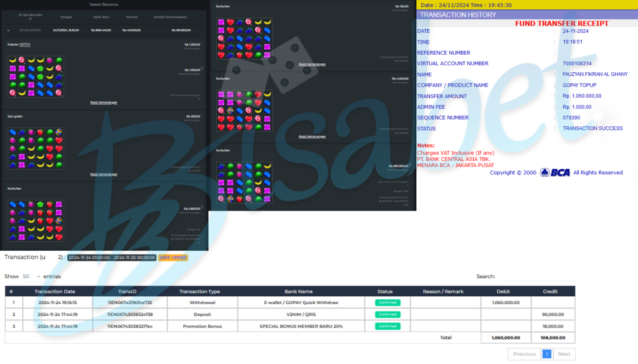Sort the table by Reason / Remark header
The height and width of the screenshot is (364, 638).
pyautogui.click(x=443, y=291)
